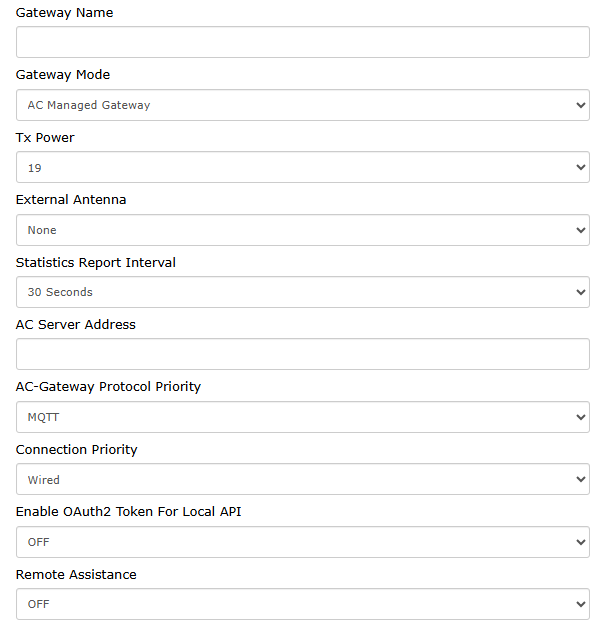Open the protocol priority dropdown showing MQTT
611x631 pixels.
[303, 417]
